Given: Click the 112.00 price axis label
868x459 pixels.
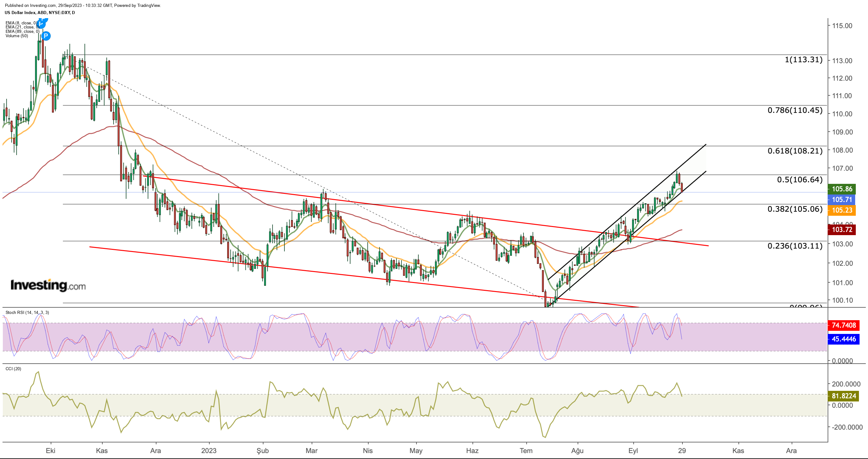Looking at the screenshot, I should tap(842, 78).
